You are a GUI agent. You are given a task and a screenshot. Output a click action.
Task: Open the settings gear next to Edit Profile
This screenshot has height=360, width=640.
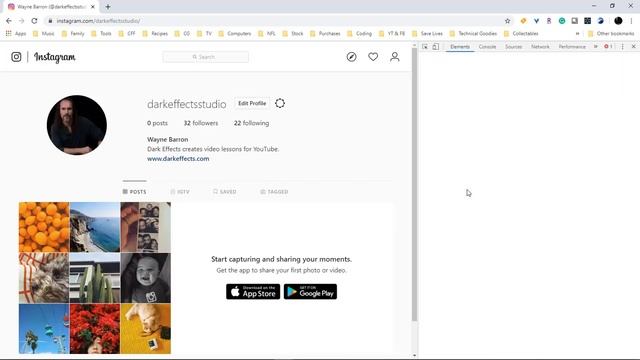(x=280, y=103)
